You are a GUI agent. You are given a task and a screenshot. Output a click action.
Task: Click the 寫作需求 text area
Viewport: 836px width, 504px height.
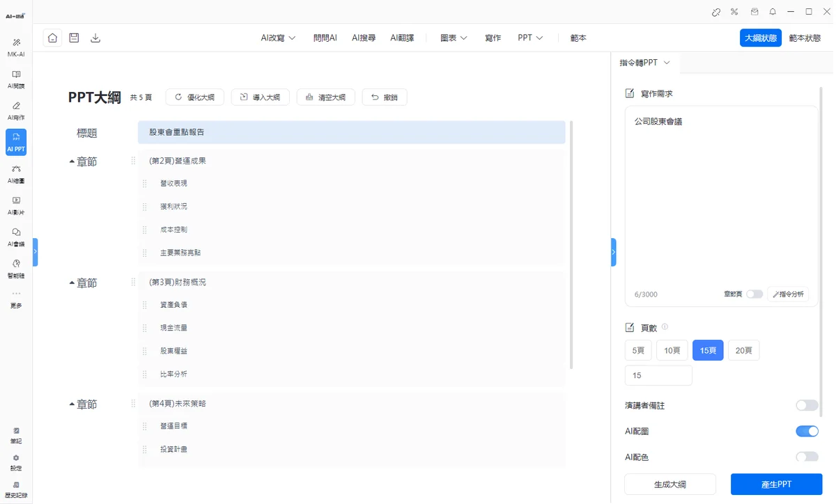(x=721, y=206)
